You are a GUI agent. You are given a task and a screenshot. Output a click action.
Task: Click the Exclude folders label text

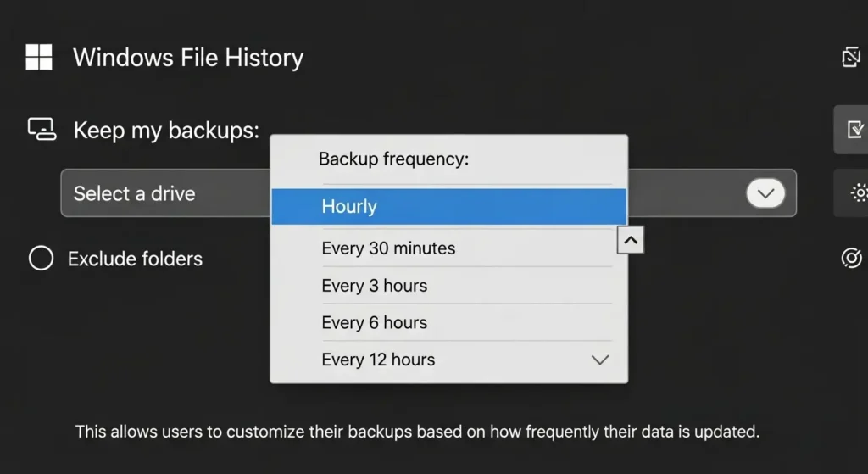(x=135, y=259)
